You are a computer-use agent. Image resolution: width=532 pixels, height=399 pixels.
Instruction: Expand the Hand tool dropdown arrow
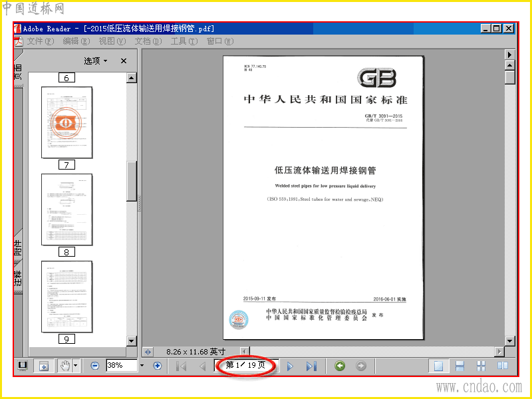76,366
